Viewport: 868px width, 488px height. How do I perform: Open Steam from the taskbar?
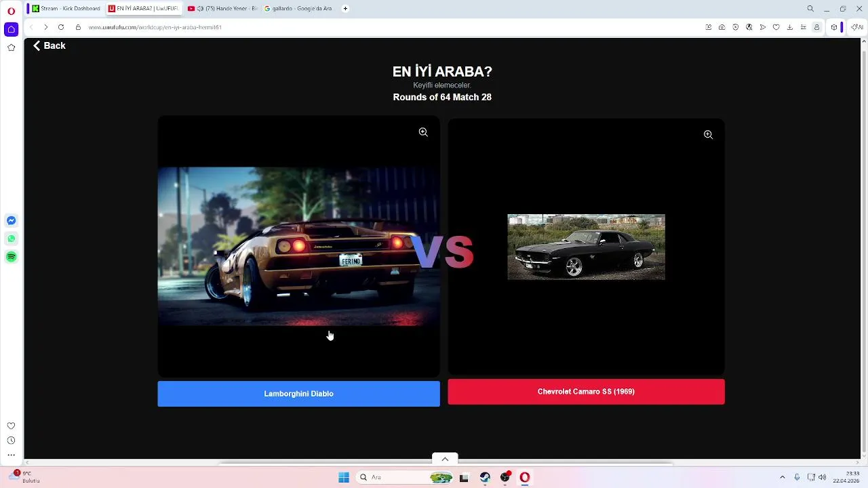[x=485, y=477]
